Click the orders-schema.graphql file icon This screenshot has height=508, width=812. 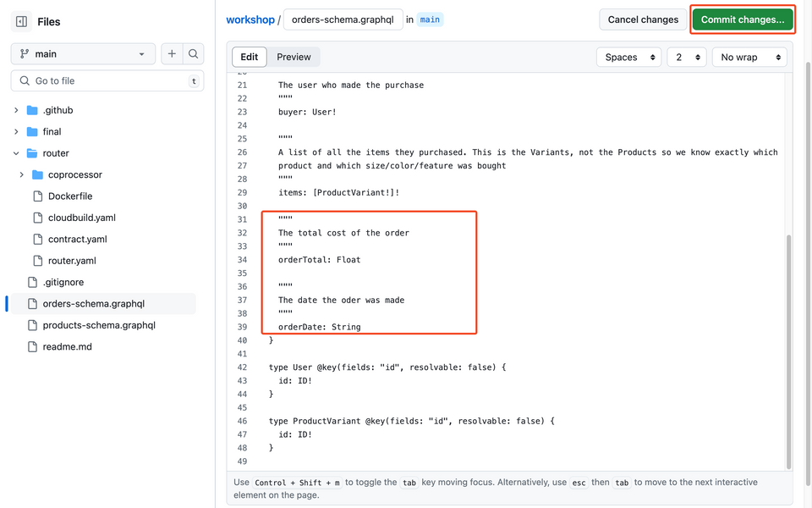(33, 304)
